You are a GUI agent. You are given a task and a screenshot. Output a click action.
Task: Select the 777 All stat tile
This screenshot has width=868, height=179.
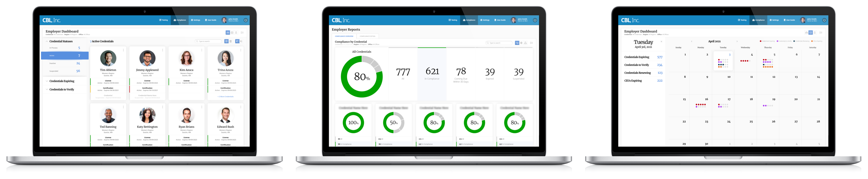403,74
